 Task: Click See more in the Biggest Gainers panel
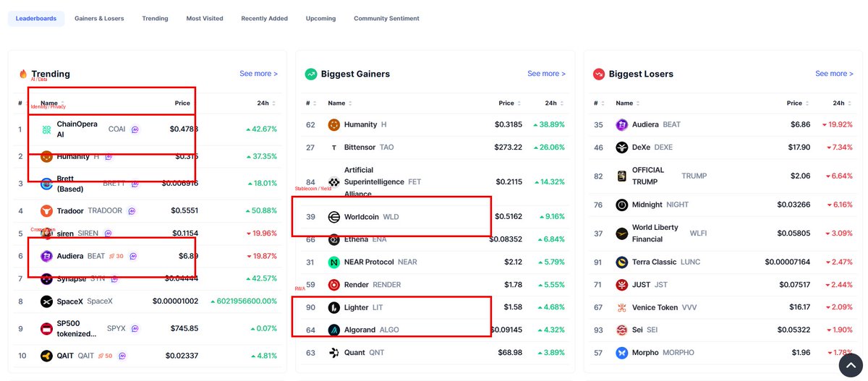pos(547,74)
